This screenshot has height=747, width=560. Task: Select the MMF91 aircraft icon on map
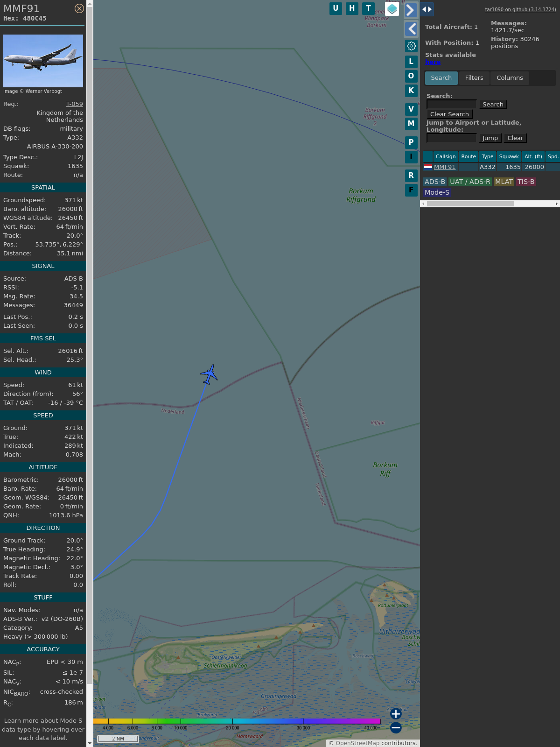[209, 374]
